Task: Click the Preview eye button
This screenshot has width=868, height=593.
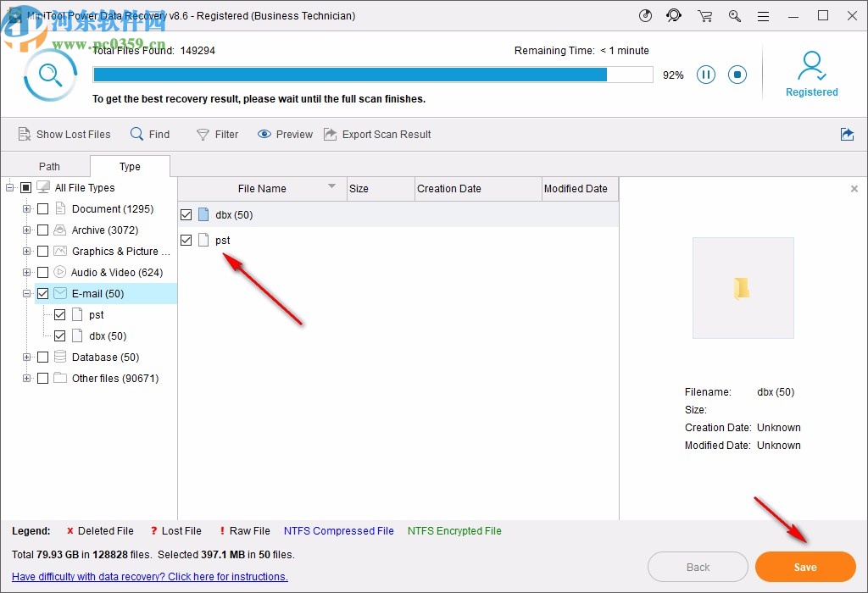Action: pos(285,134)
